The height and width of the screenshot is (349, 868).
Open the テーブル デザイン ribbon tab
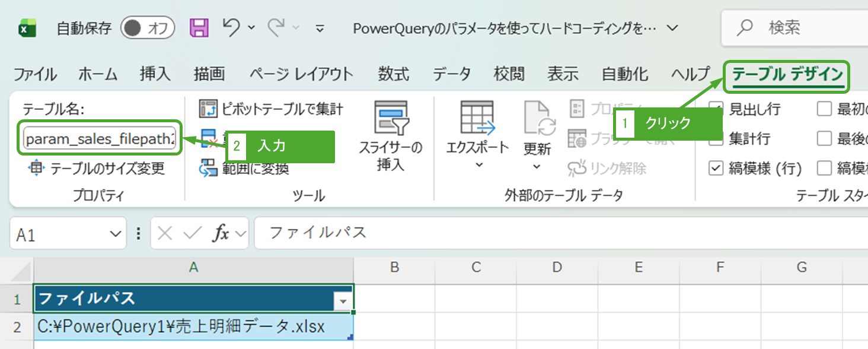click(787, 75)
